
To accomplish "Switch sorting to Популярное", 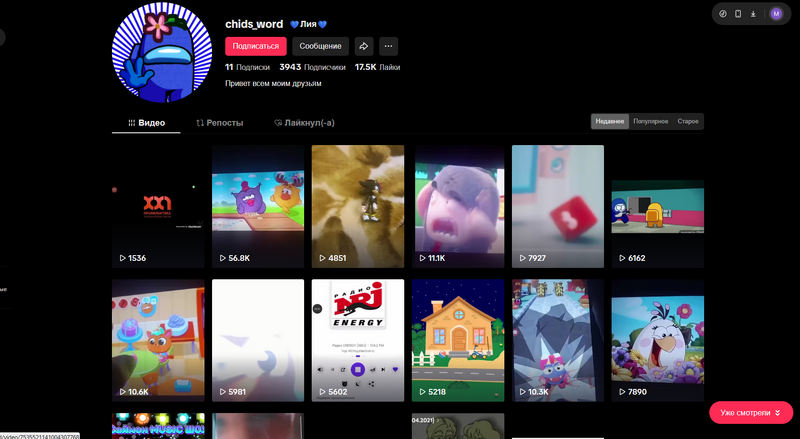I will pyautogui.click(x=650, y=121).
